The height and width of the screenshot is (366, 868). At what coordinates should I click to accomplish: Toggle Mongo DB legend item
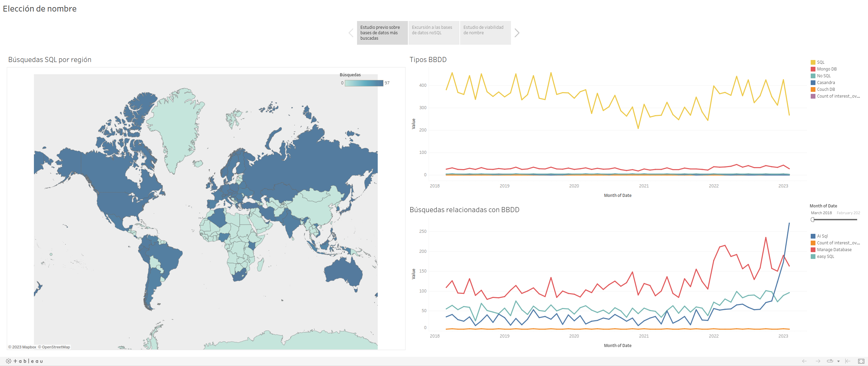827,69
